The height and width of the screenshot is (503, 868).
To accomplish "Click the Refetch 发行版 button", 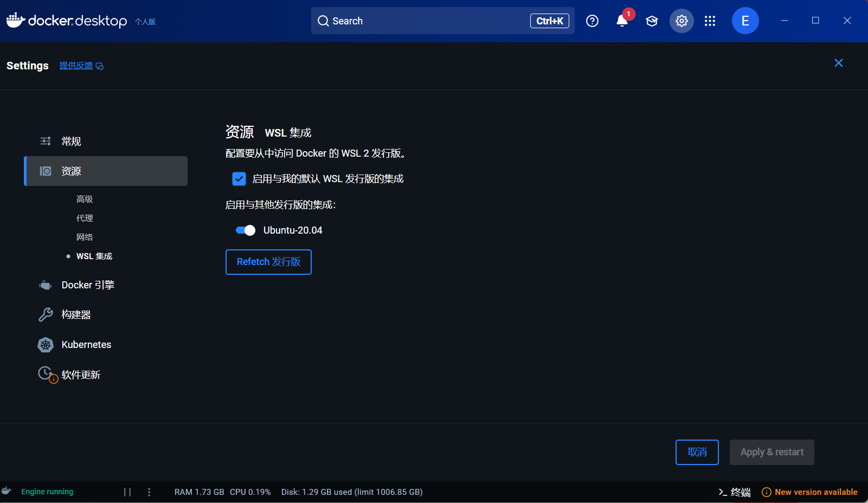I will 268,262.
